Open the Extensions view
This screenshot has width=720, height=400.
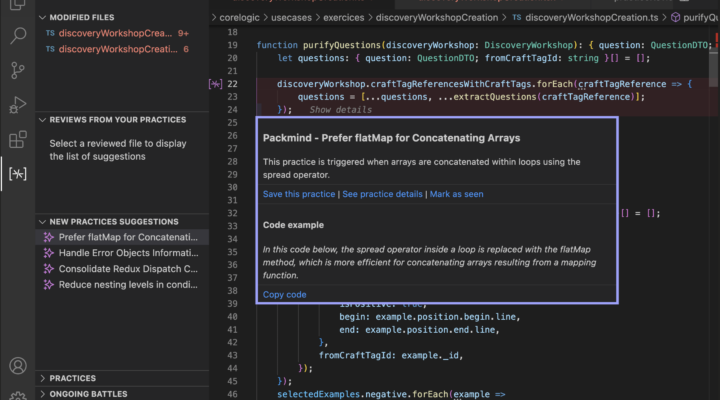coord(17,139)
